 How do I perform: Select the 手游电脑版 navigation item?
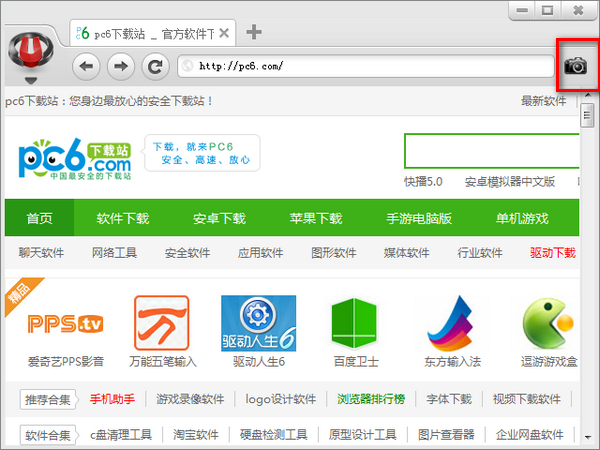(419, 218)
